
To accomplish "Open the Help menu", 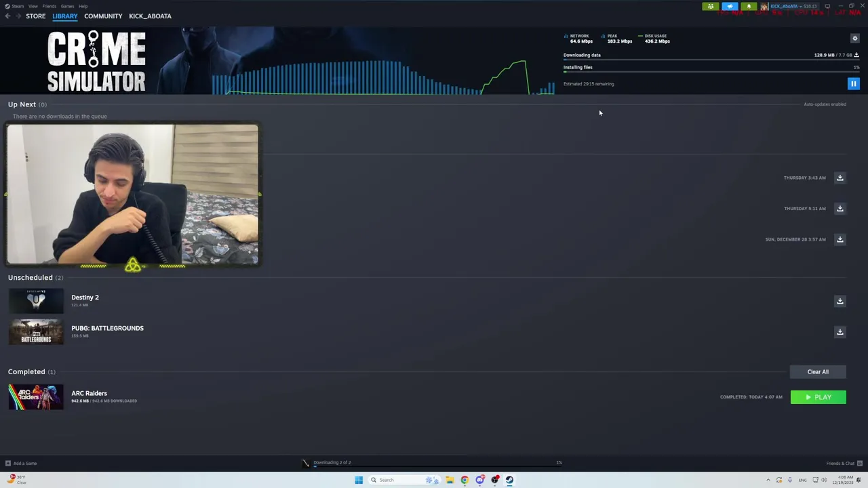I will 83,6.
